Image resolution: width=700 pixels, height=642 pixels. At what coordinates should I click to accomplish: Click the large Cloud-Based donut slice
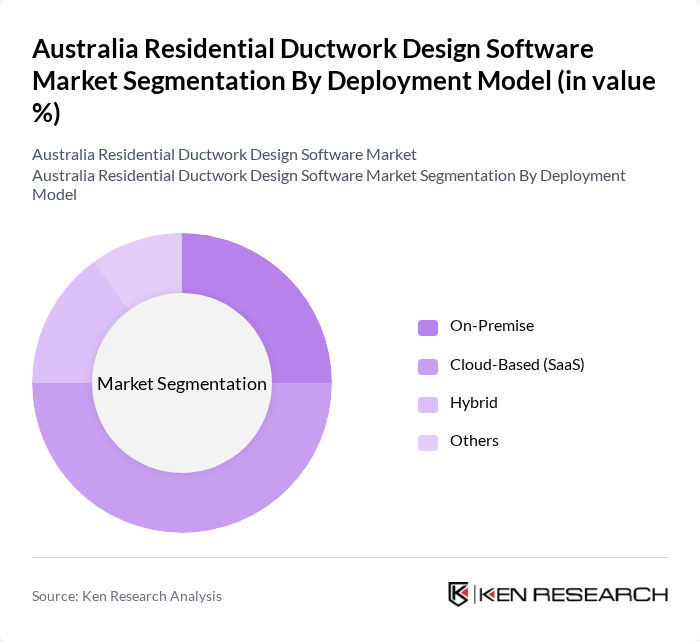click(x=182, y=502)
